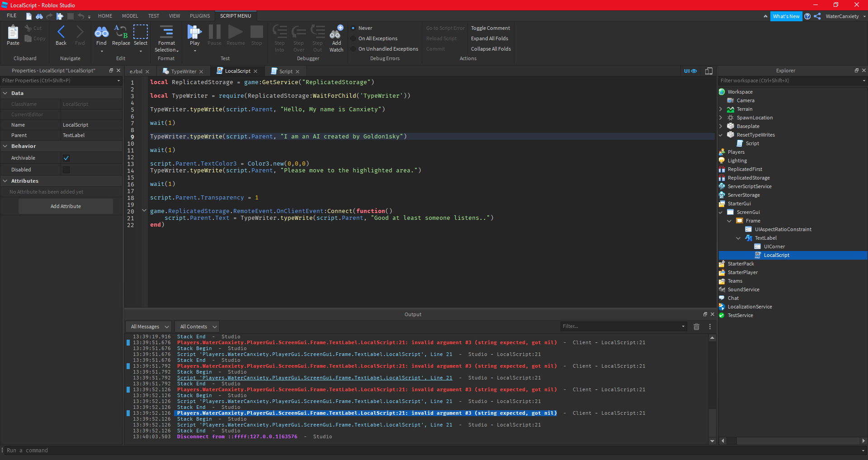
Task: Click the output Filter field
Action: point(623,327)
